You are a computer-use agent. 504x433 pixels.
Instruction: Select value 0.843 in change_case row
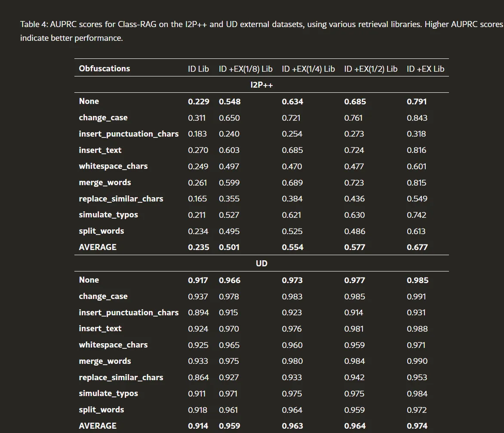pos(417,118)
